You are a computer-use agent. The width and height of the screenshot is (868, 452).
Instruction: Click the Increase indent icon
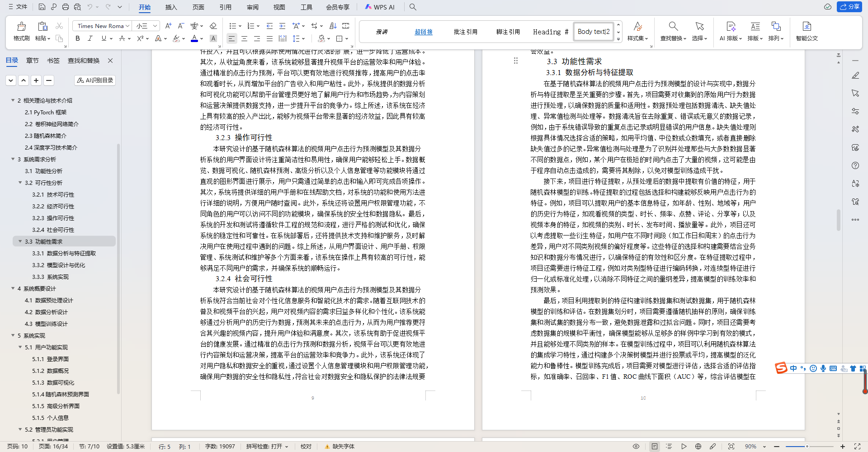[x=282, y=26]
